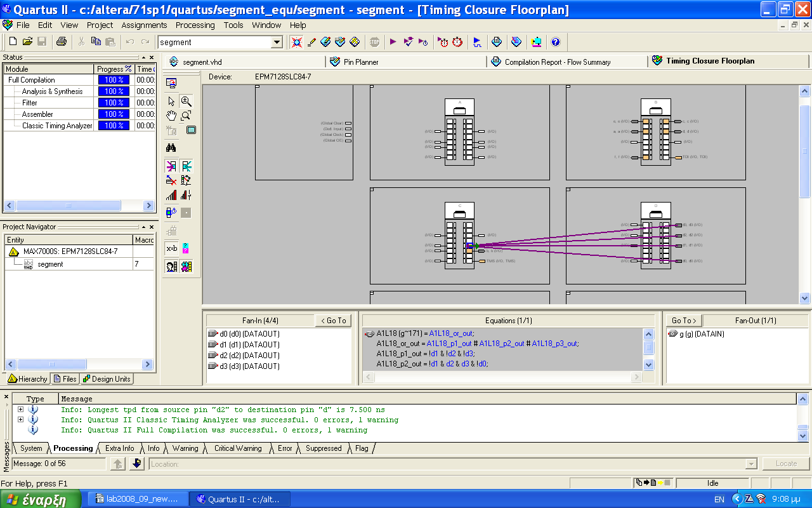Click the critical path red bars icon

(171, 195)
